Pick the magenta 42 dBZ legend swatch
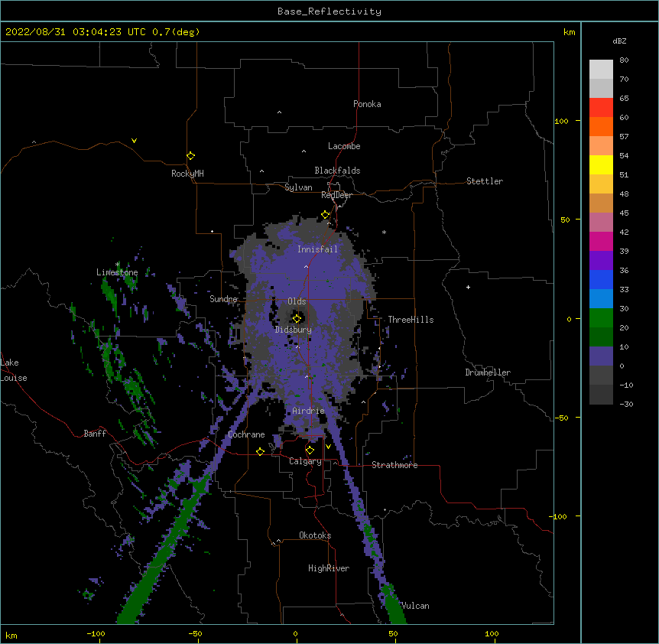The height and width of the screenshot is (644, 659). tap(601, 241)
